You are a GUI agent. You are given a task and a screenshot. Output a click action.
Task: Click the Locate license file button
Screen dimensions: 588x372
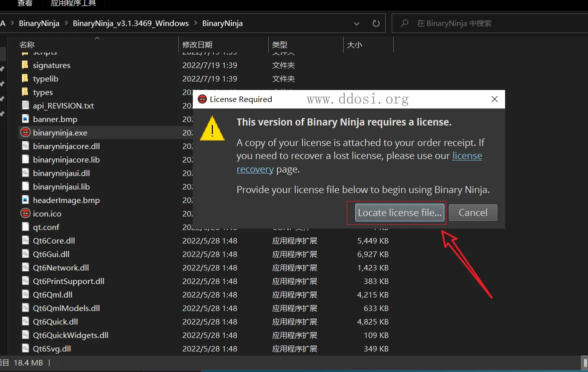pyautogui.click(x=399, y=212)
